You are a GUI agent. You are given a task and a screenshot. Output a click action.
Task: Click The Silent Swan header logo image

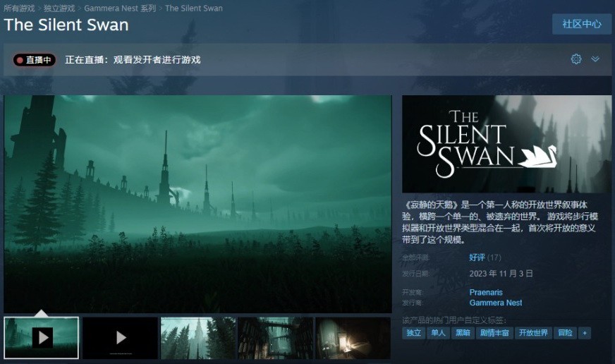[506, 144]
